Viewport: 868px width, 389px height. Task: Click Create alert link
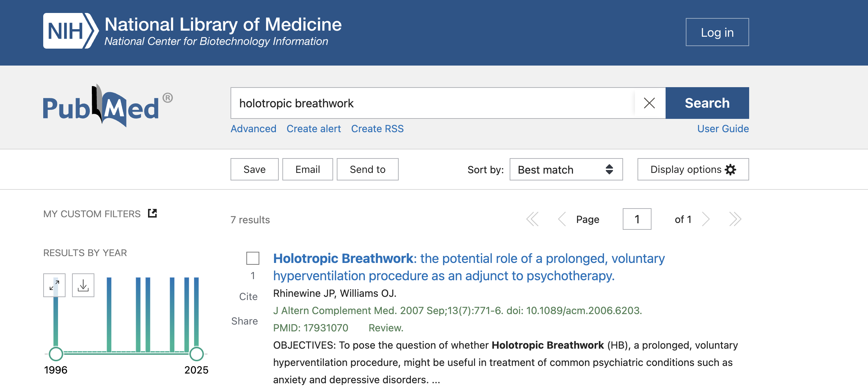[x=314, y=129]
